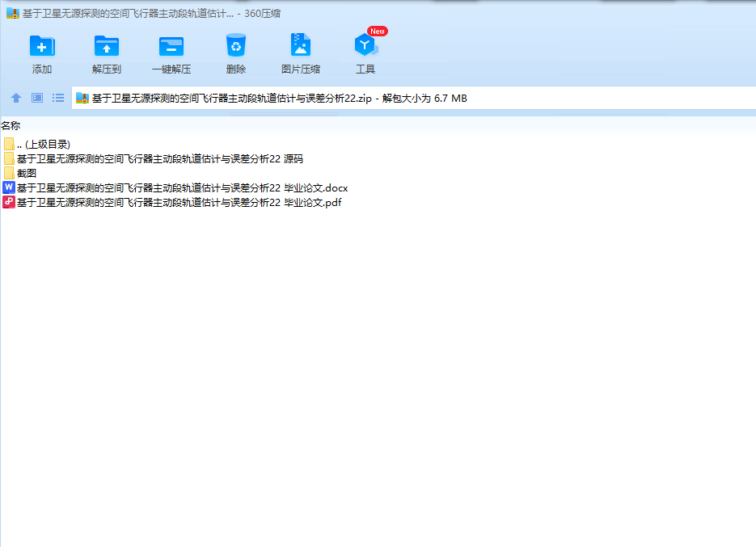The image size is (756, 547).
Task: Click the 添加 (Add) toolbar icon
Action: click(42, 46)
